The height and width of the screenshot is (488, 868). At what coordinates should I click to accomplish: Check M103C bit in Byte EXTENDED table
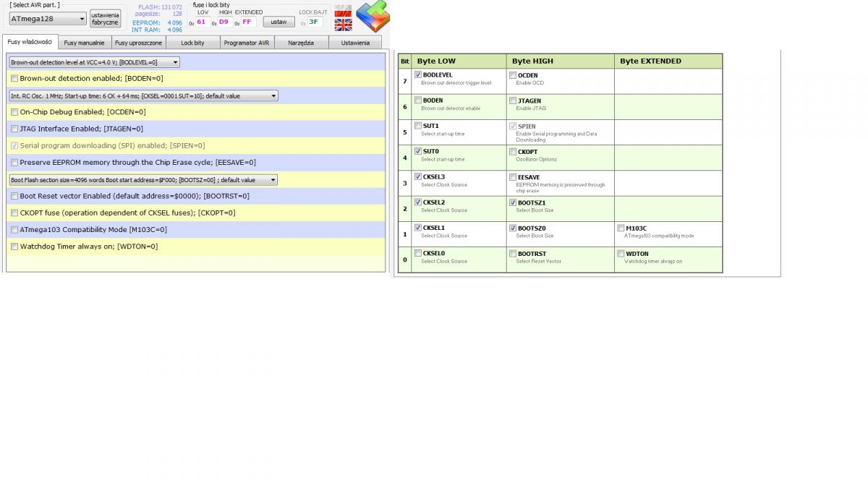621,228
